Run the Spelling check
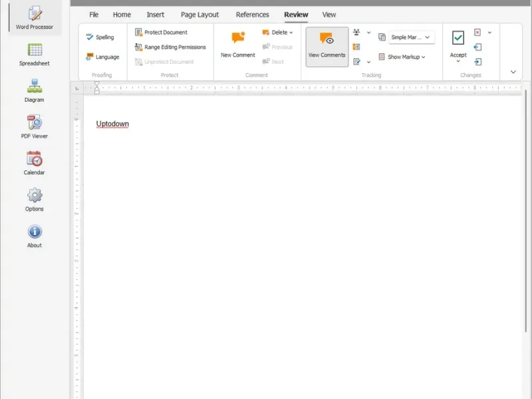Viewport: 532px width, 399px height. point(100,37)
